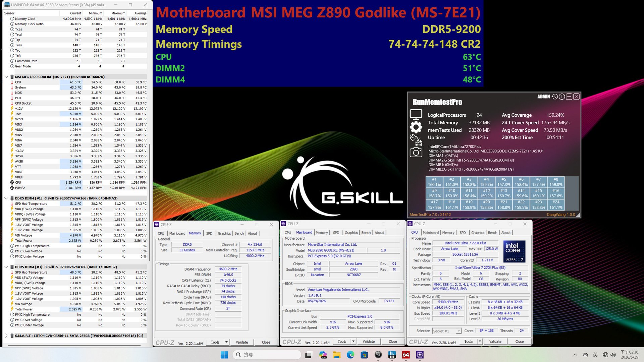
Task: Click the taskbar search box
Action: click(x=267, y=355)
